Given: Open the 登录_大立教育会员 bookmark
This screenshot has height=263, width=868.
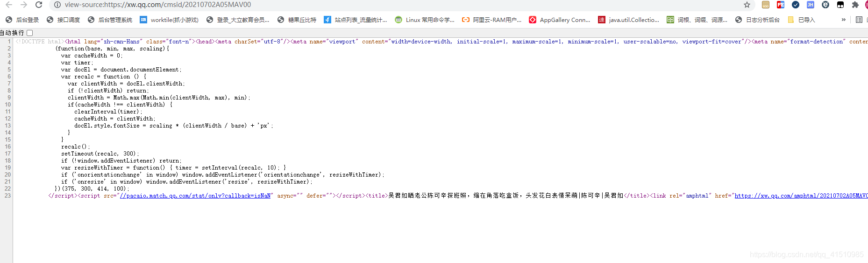Looking at the screenshot, I should [x=238, y=20].
